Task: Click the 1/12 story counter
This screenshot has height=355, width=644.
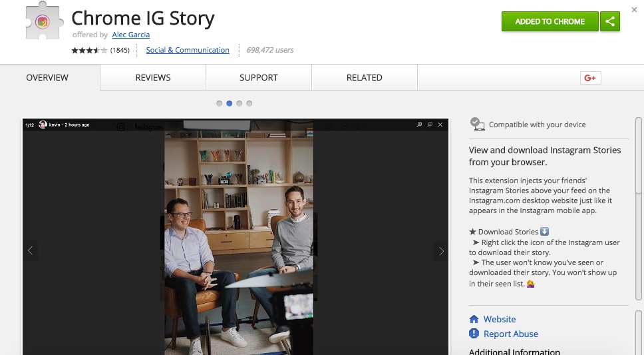Action: point(29,125)
